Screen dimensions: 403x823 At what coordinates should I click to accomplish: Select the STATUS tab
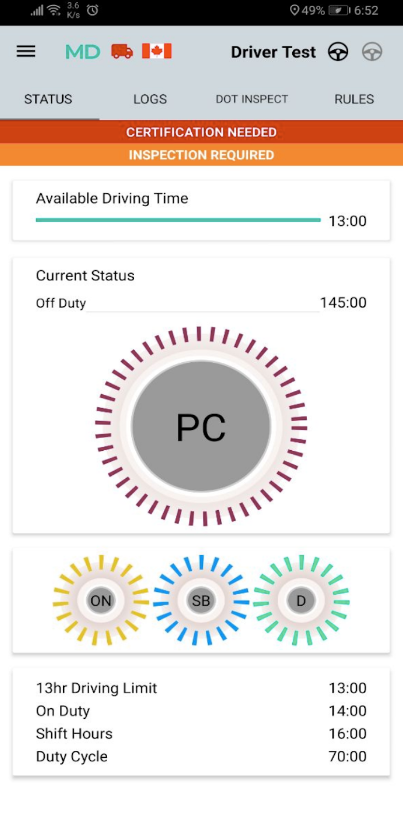48,99
